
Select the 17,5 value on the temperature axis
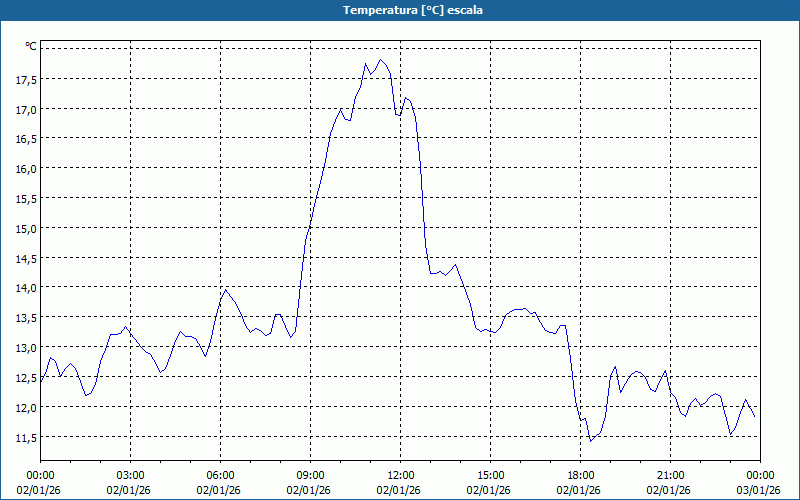(x=25, y=79)
